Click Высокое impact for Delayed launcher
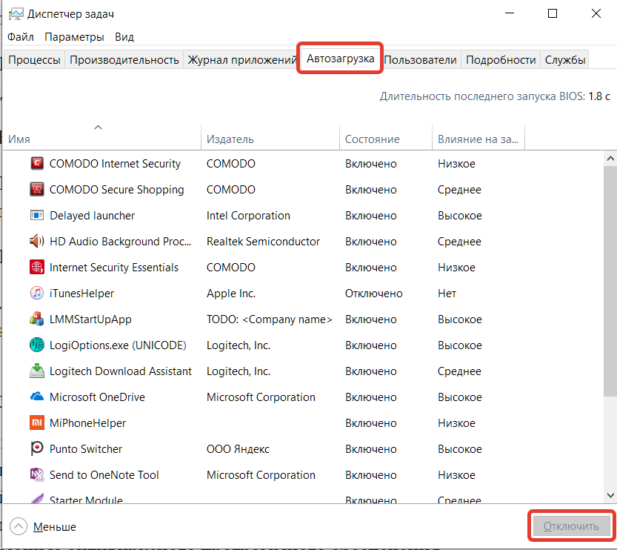The height and width of the screenshot is (550, 617). pos(460,216)
